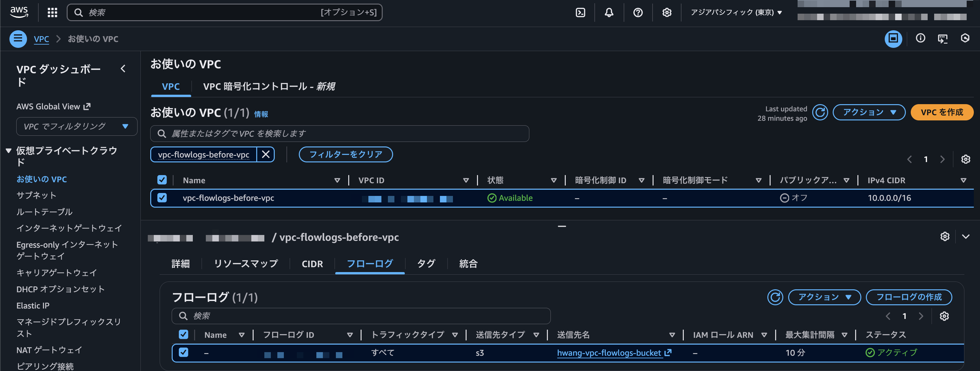Open the account settings gear icon

click(x=666, y=13)
